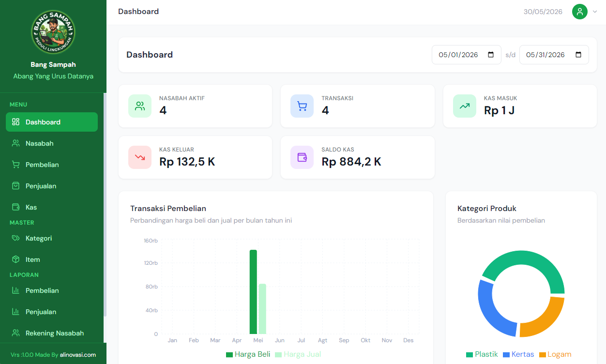606x364 pixels.
Task: Click the Kas wallet icon in sidebar
Action: click(x=15, y=207)
